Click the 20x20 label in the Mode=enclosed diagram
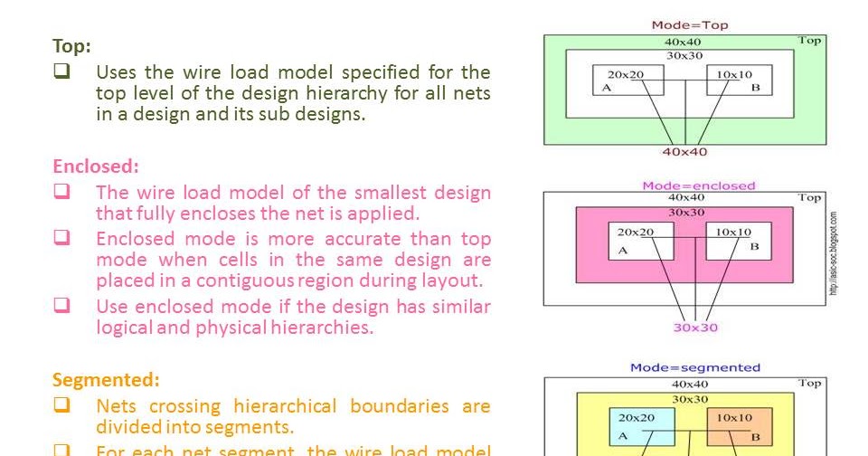This screenshot has width=868, height=456. coord(636,233)
